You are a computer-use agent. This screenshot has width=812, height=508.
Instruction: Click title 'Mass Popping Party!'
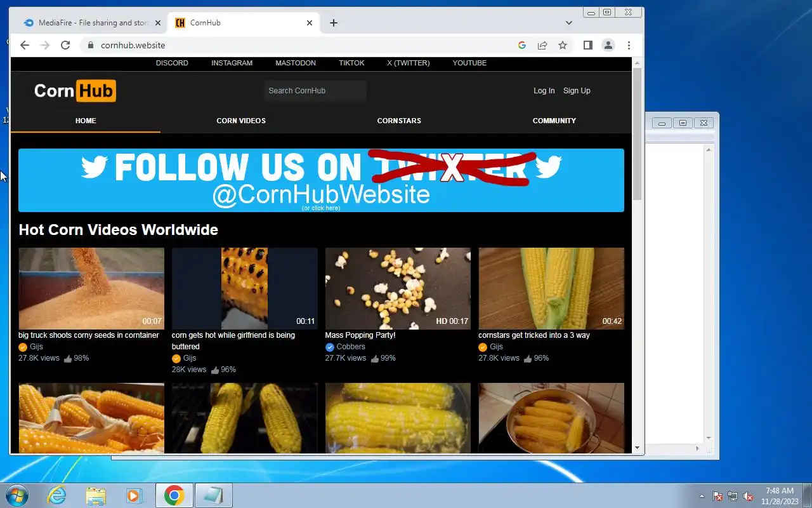click(x=360, y=335)
